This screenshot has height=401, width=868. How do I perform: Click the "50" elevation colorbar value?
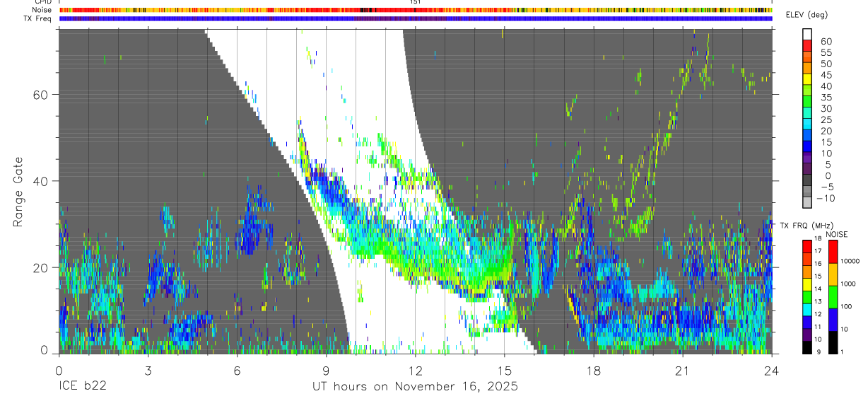tap(825, 64)
